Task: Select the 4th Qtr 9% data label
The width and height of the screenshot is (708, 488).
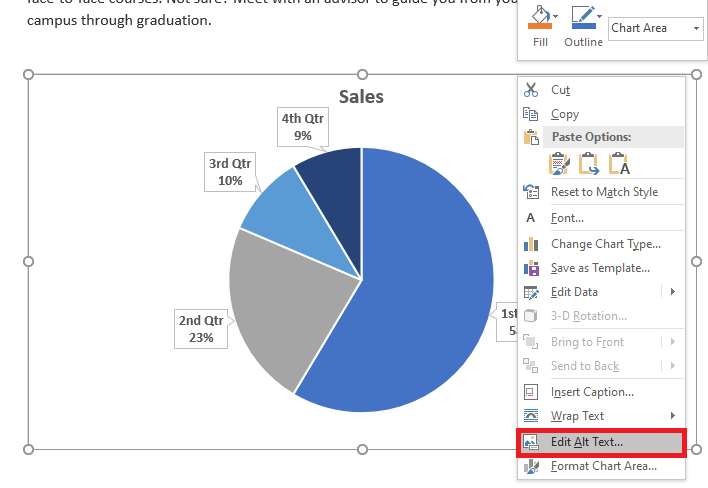Action: tap(303, 127)
